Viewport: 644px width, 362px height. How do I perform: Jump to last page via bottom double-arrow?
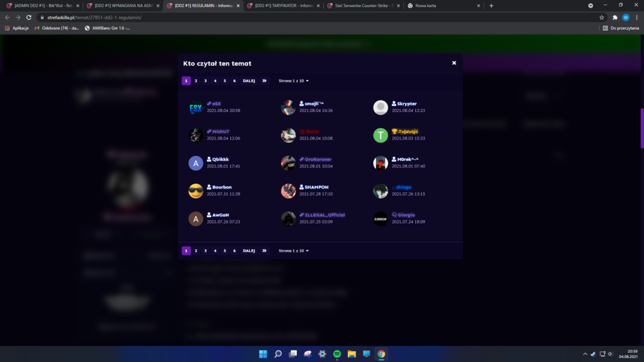[x=265, y=251]
